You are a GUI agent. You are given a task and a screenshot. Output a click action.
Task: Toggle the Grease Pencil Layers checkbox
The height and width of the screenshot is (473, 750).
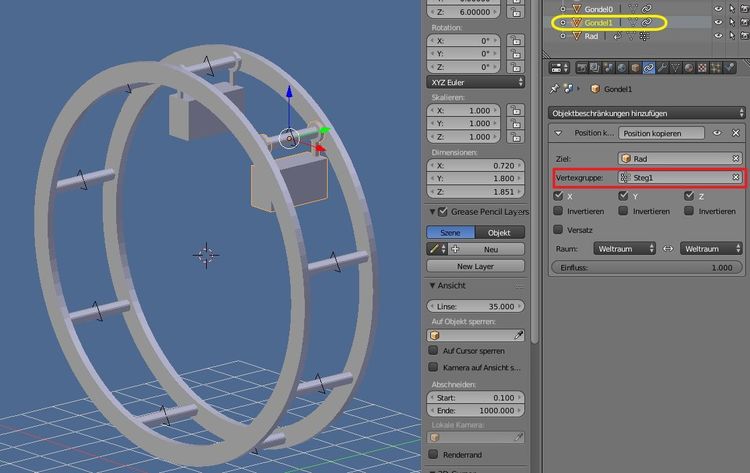[x=443, y=211]
